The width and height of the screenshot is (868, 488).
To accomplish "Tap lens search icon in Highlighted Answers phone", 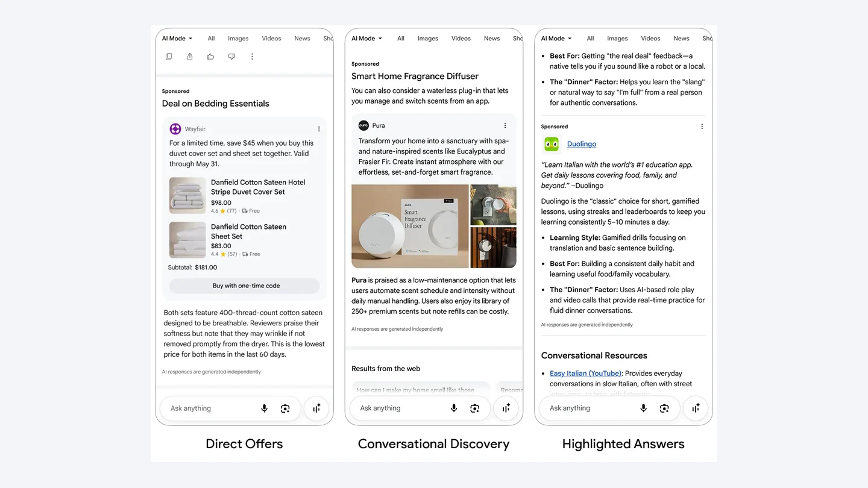I will coord(664,408).
